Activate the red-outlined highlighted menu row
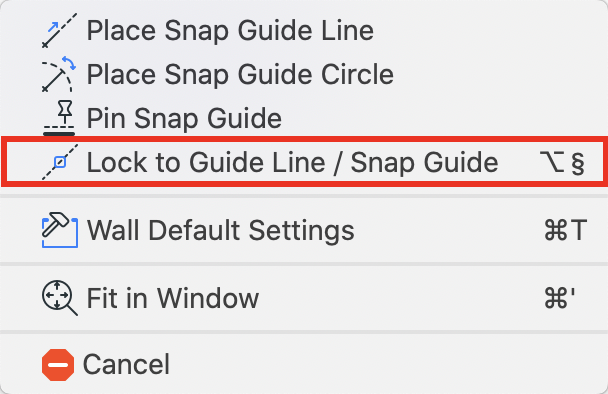 pos(304,162)
